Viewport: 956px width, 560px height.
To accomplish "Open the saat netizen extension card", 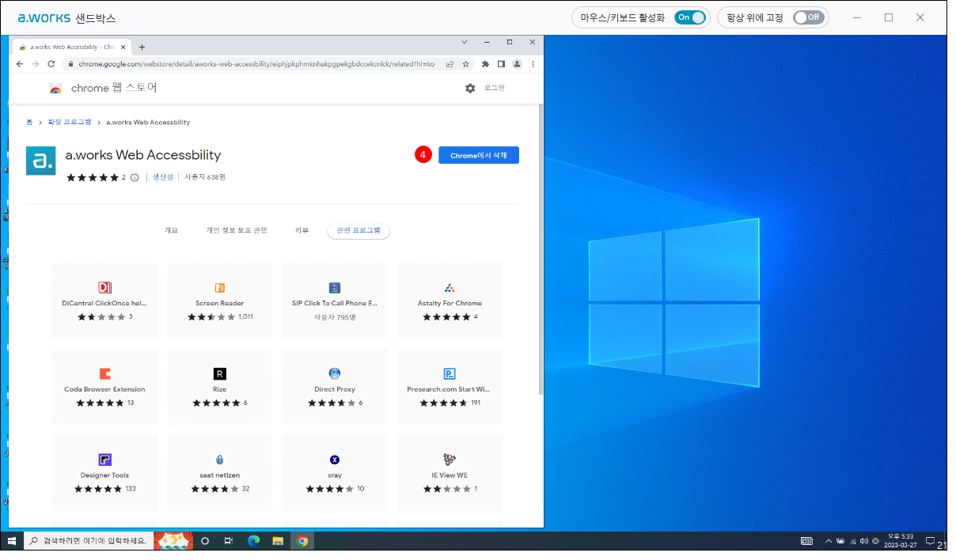I will [219, 473].
